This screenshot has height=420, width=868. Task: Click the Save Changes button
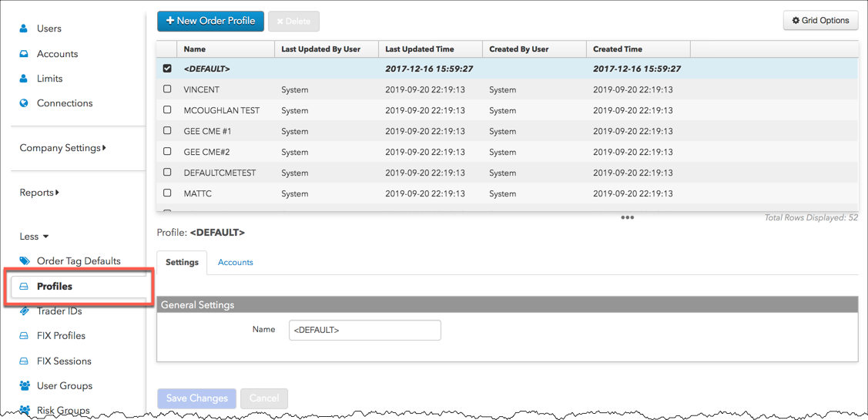(x=197, y=398)
